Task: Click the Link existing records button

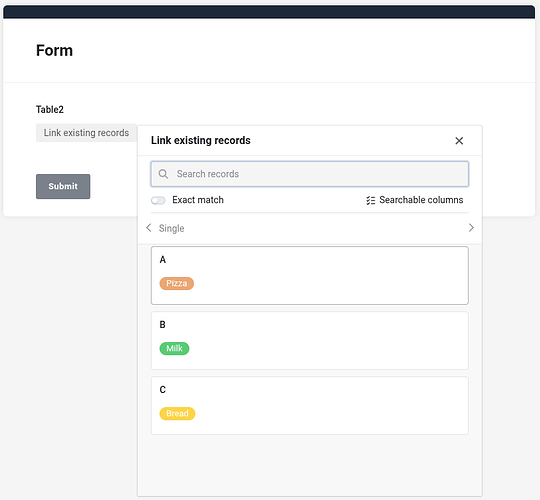Action: [x=86, y=133]
